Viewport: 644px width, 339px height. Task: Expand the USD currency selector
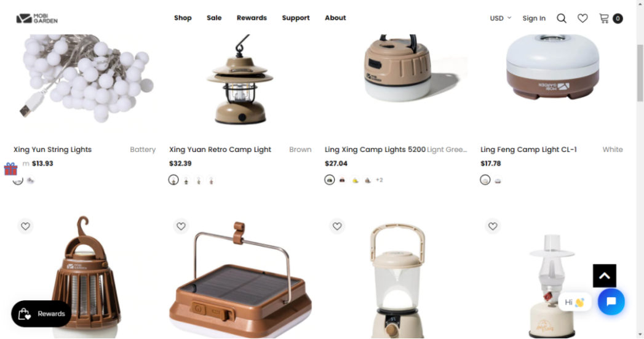pyautogui.click(x=500, y=18)
